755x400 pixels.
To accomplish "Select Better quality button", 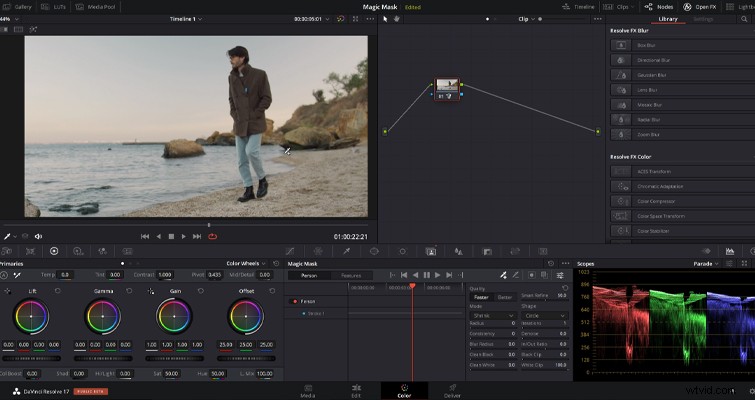I will click(x=504, y=297).
